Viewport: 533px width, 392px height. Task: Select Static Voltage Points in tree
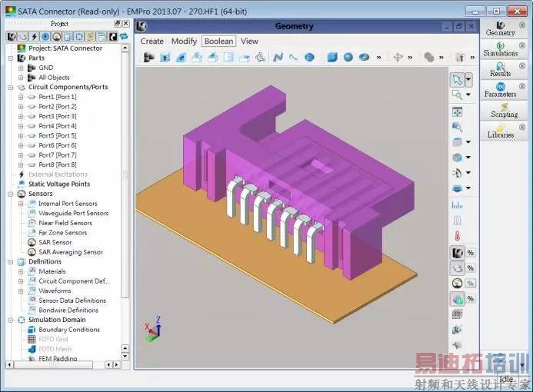(59, 184)
